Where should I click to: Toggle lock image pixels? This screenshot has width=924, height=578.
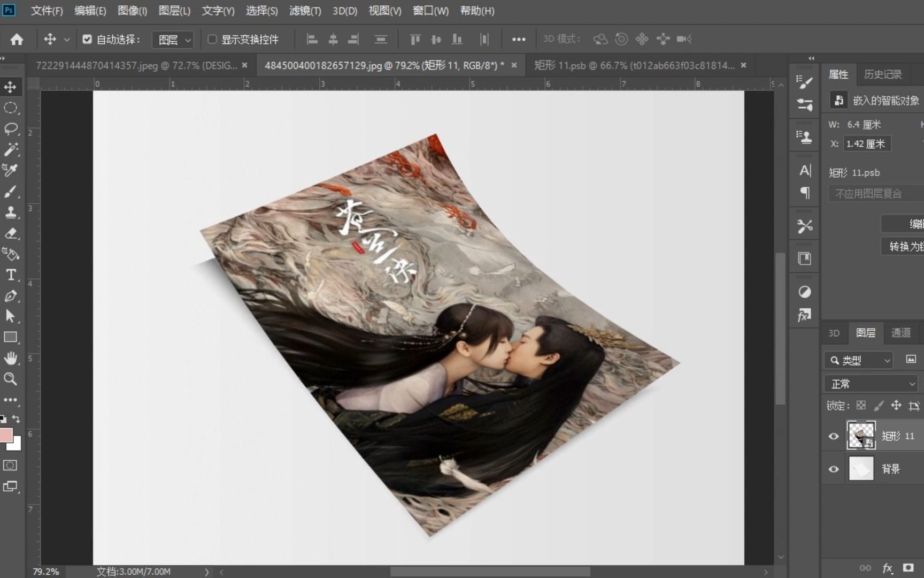879,406
